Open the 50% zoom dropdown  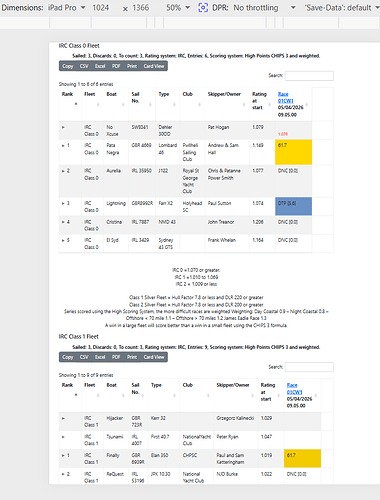coord(178,7)
